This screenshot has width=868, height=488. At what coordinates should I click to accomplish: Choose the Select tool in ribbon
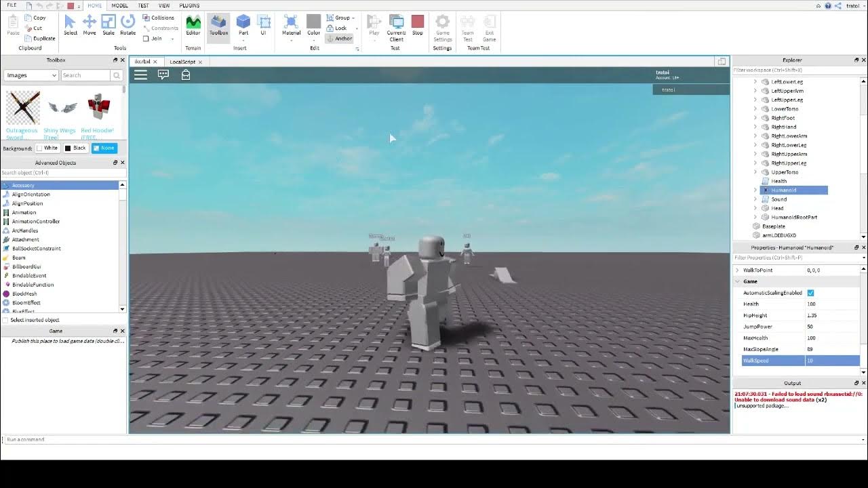click(x=71, y=25)
